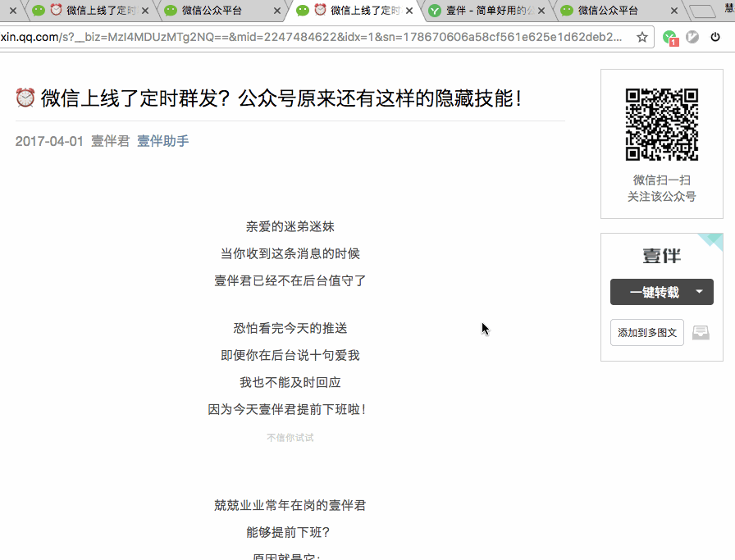Click the line 即便你在后台说十句爱我

290,356
